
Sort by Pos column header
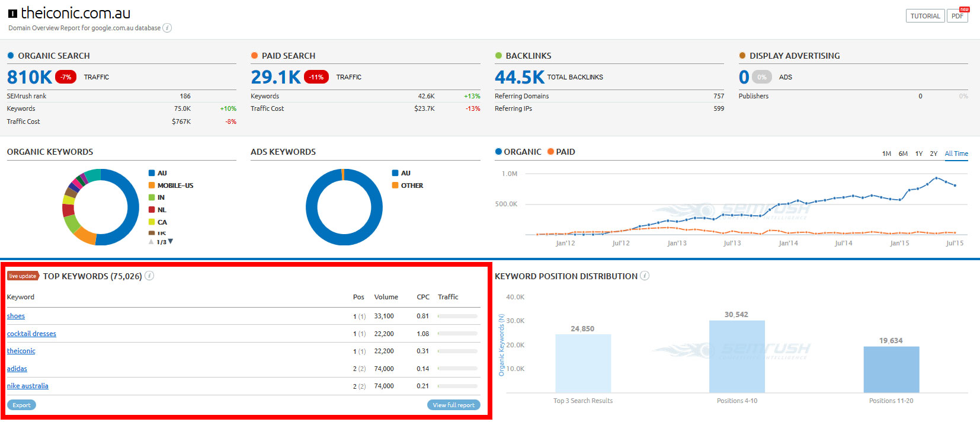pos(358,297)
